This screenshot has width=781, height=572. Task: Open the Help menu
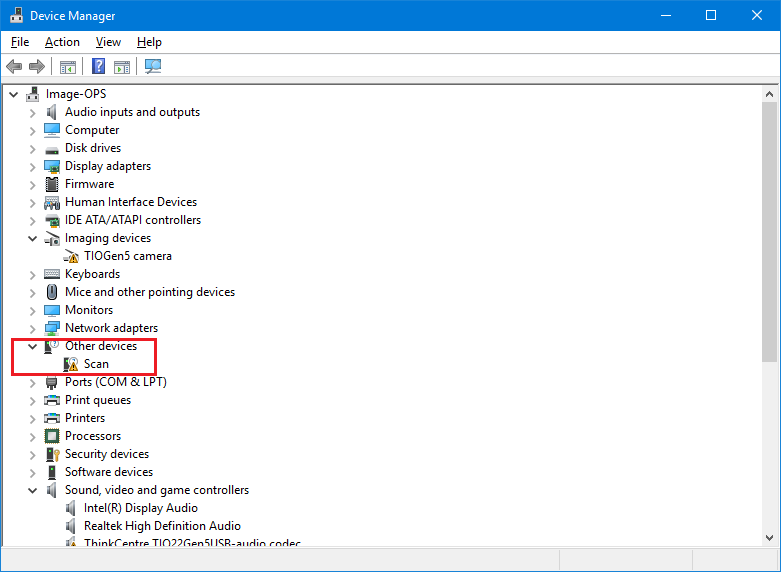pyautogui.click(x=149, y=42)
